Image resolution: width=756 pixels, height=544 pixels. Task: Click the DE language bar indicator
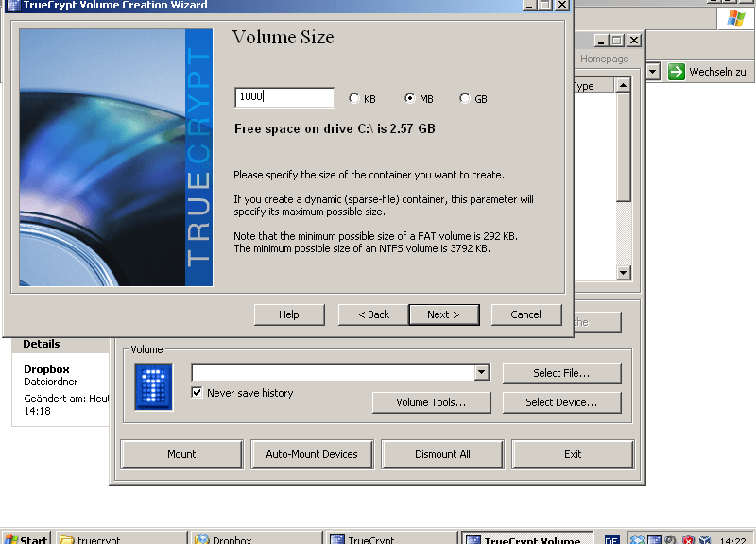(611, 539)
